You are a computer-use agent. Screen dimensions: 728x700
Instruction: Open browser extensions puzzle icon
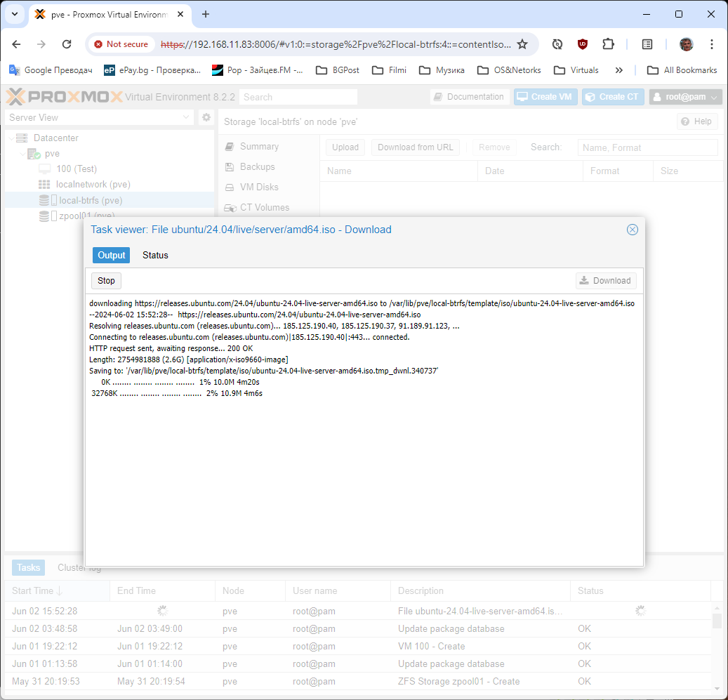click(x=608, y=44)
